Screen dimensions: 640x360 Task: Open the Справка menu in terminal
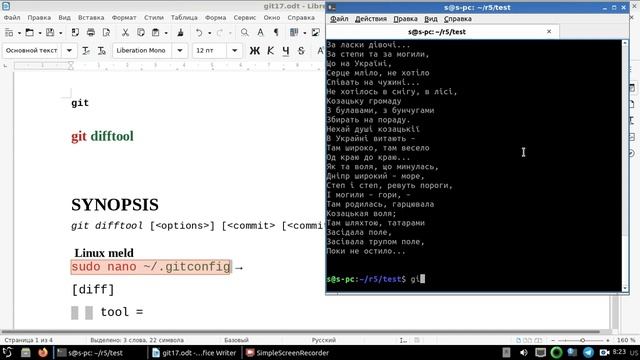click(458, 19)
